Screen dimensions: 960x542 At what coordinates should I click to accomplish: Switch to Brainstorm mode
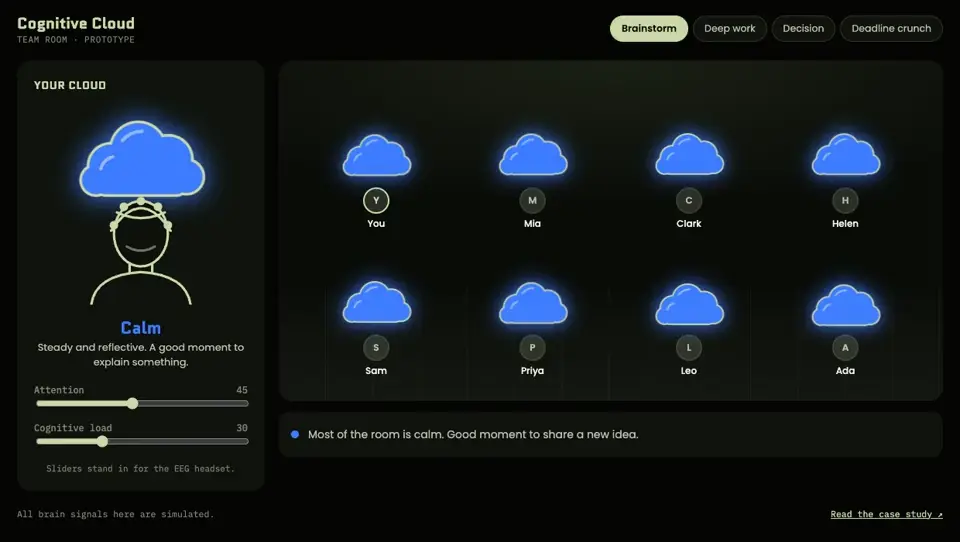pos(649,29)
